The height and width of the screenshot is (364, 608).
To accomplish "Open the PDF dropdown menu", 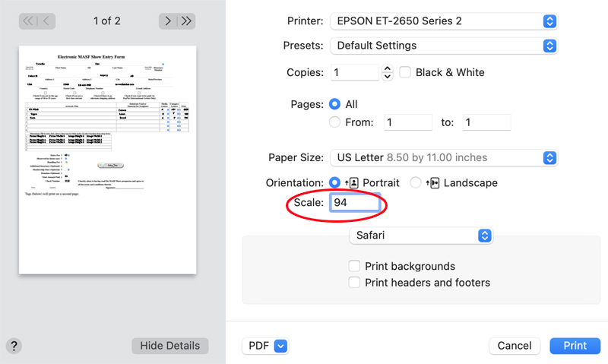I will [x=266, y=346].
